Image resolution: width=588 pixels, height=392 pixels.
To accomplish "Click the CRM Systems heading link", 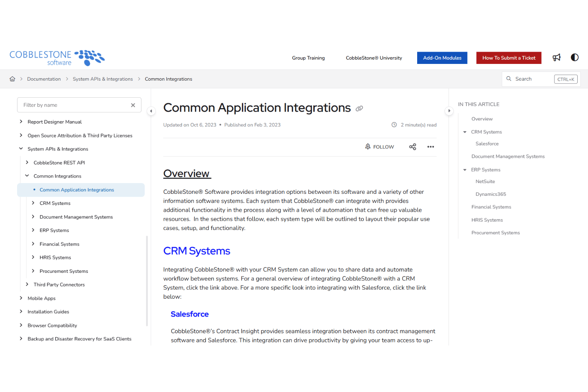I will [197, 251].
